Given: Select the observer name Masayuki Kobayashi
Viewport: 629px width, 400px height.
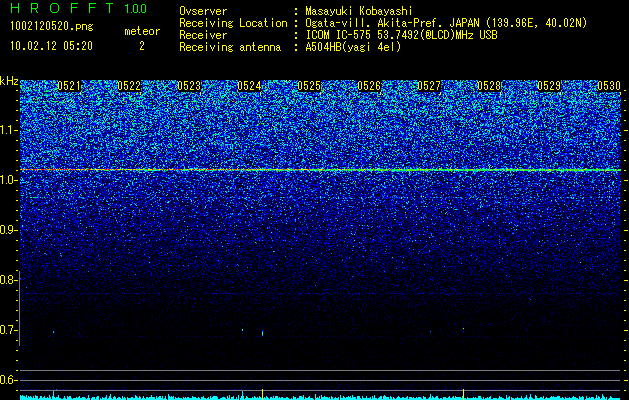Looking at the screenshot, I should (359, 11).
